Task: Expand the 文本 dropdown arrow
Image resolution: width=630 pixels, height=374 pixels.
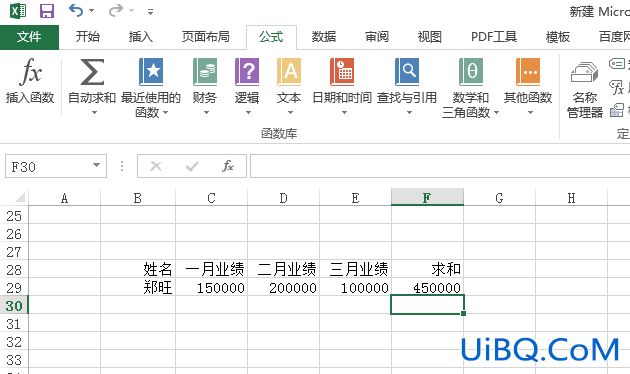Action: click(x=290, y=113)
